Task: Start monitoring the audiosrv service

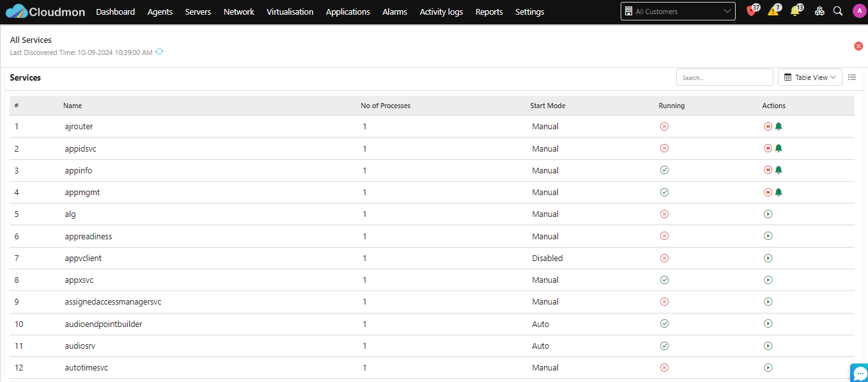Action: 768,346
